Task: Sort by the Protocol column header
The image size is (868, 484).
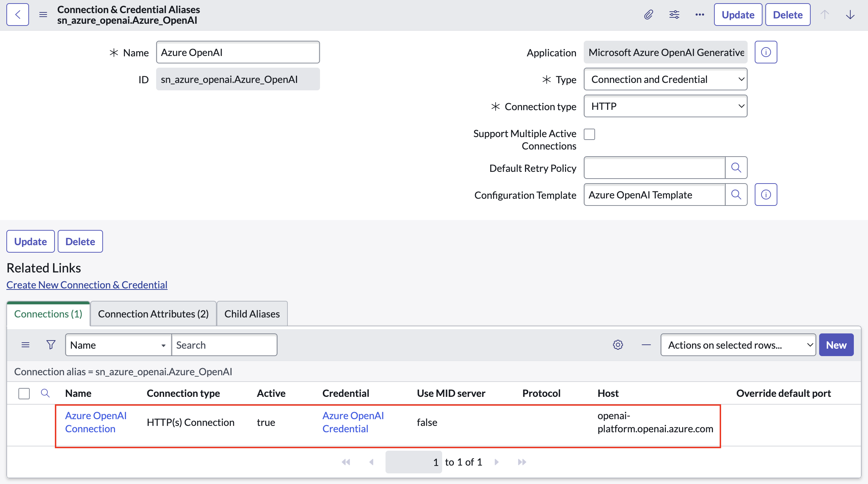Action: pyautogui.click(x=541, y=393)
